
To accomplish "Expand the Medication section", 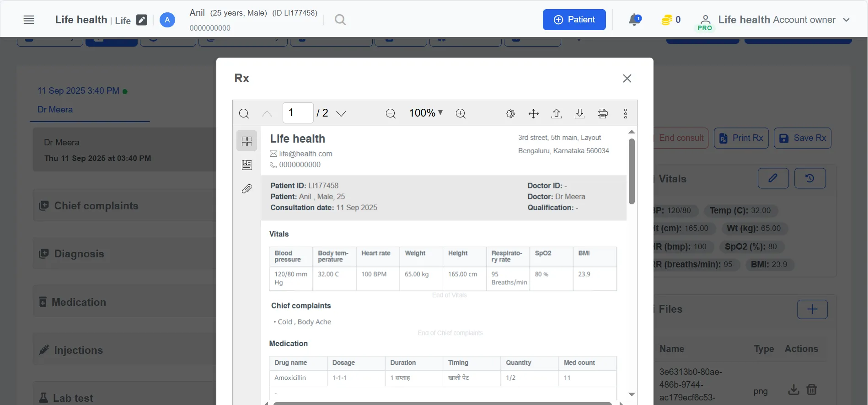I will (124, 302).
